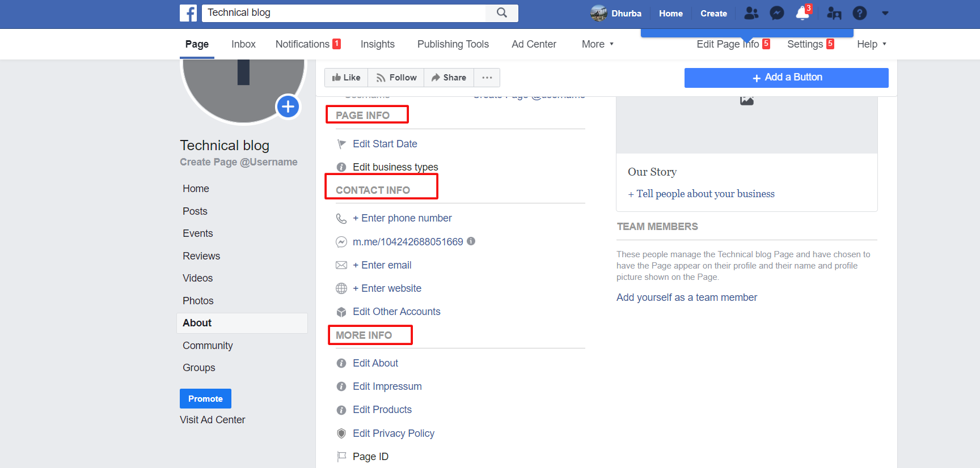Open Publishing Tools tab

453,44
